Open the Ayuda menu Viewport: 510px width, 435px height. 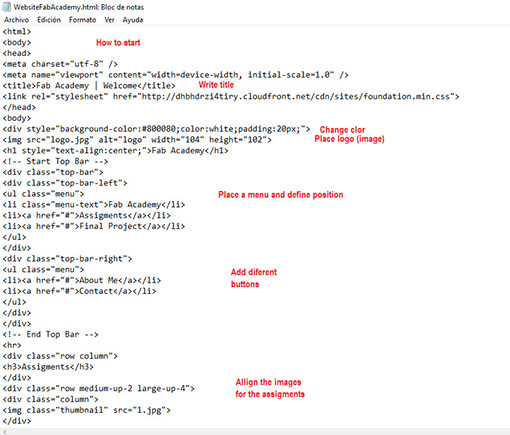(x=133, y=20)
